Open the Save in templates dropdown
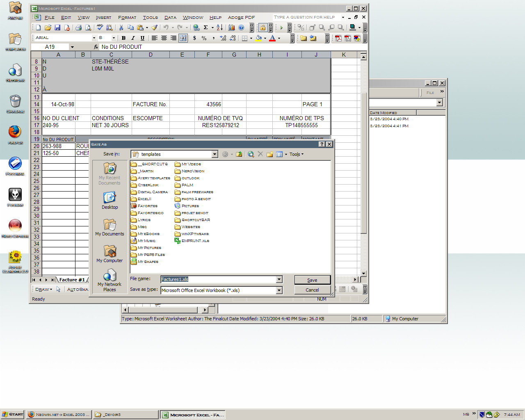 click(215, 154)
